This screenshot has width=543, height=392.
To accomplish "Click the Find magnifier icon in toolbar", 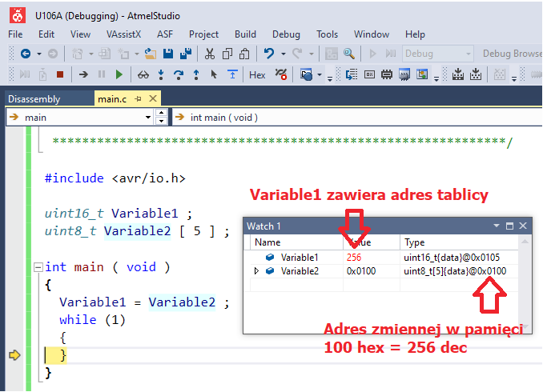I will coord(349,54).
